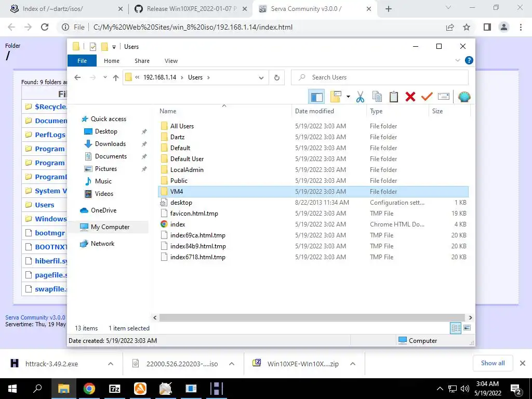
Task: Click the folder view options icon
Action: 336,97
